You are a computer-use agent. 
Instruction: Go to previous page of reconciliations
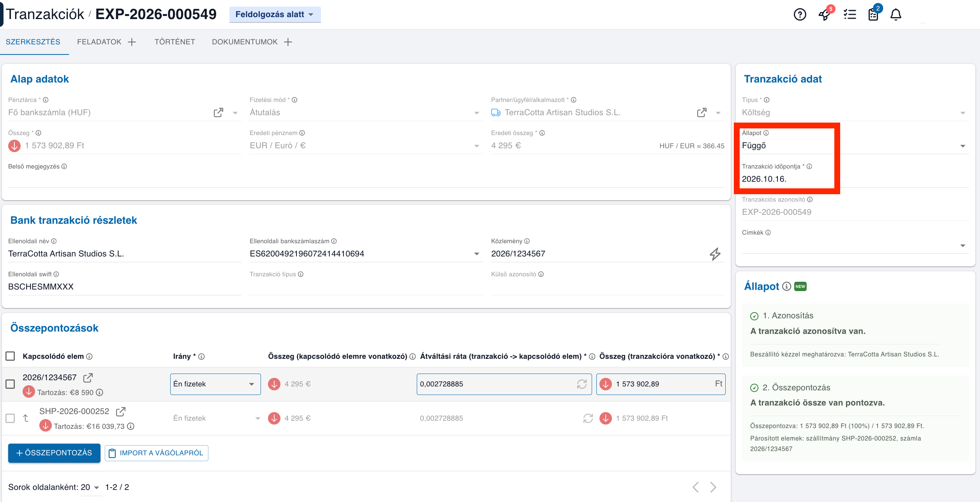[x=695, y=487]
